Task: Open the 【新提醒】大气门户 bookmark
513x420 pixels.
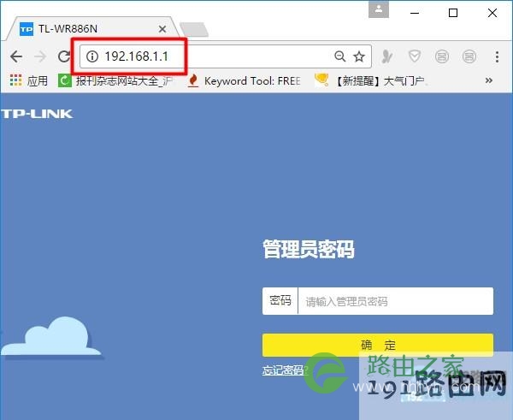Action: click(371, 80)
